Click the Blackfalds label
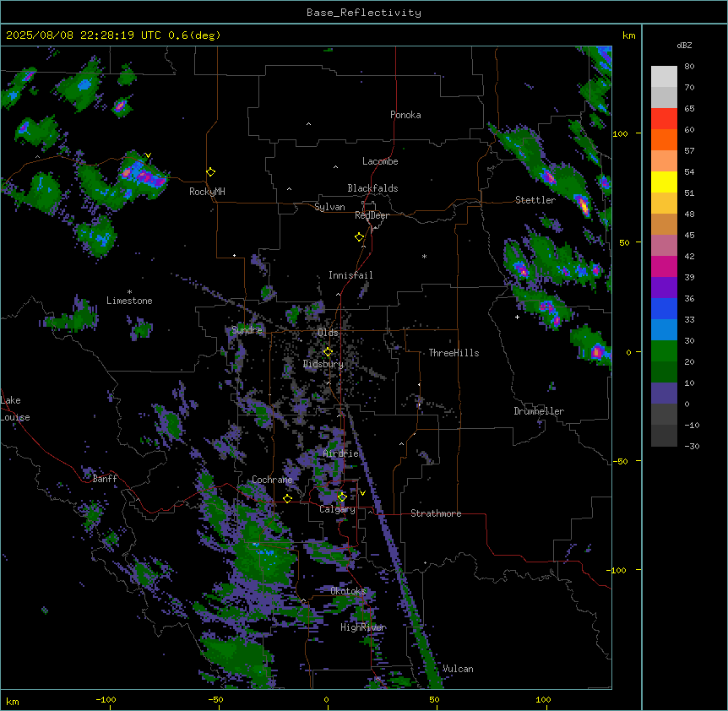The image size is (728, 711). [x=372, y=188]
